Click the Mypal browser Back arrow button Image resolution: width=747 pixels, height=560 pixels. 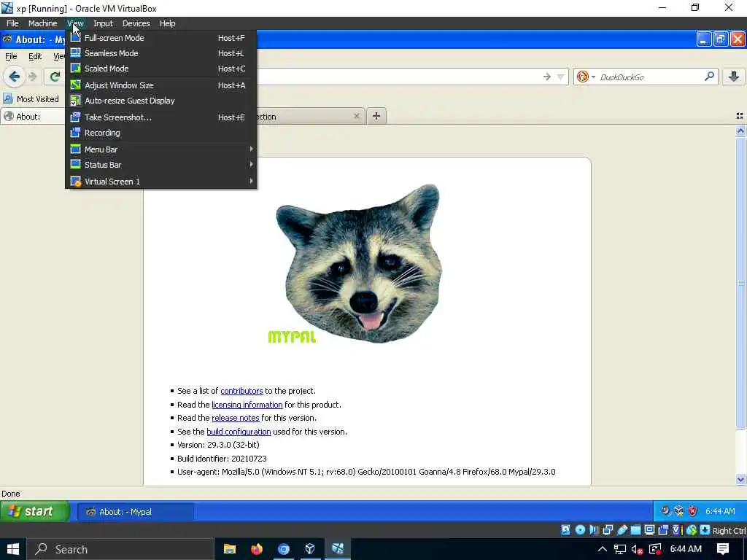(x=15, y=76)
